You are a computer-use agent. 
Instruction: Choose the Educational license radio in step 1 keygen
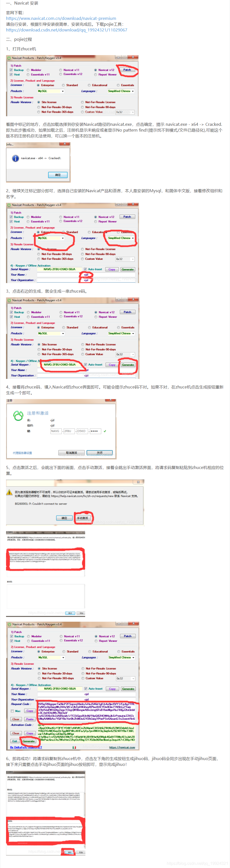click(x=89, y=85)
